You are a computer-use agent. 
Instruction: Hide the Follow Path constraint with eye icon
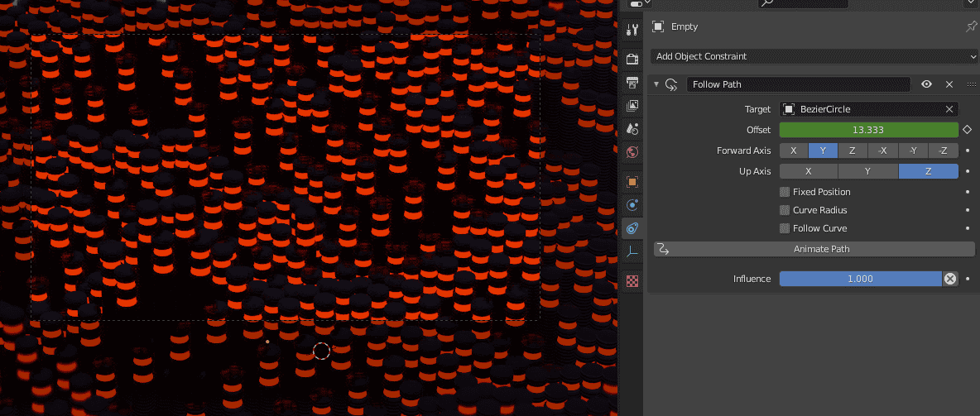927,84
